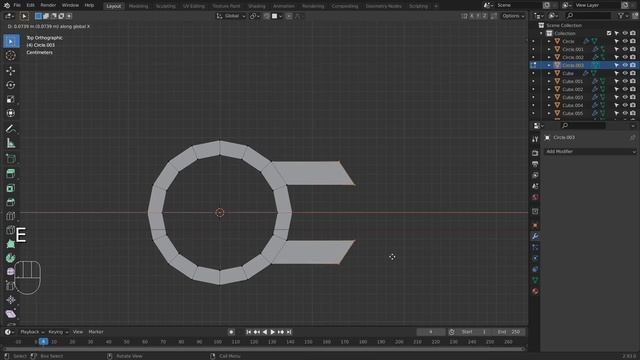640x360 pixels.
Task: Select the Spin tool
Action: (11, 258)
